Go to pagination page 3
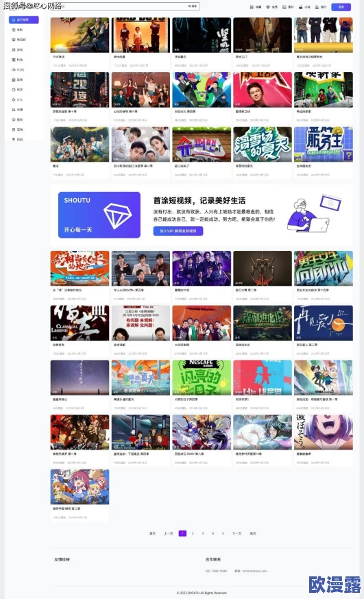Viewport: 364px width, 599px height. pyautogui.click(x=203, y=533)
